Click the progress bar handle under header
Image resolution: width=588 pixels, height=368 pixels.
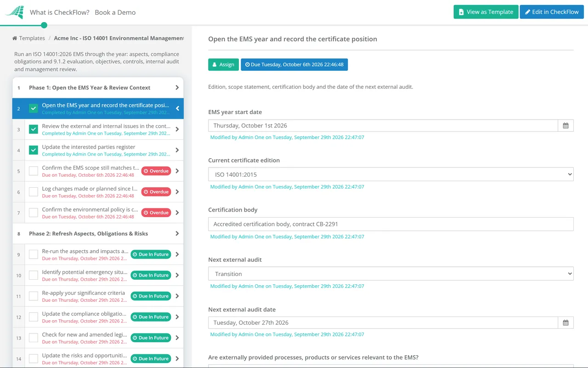44,25
